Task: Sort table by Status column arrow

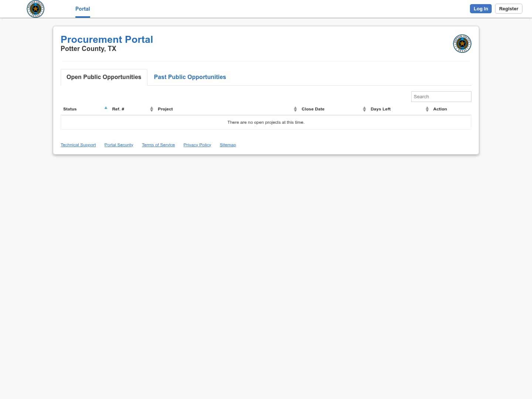Action: [106, 108]
